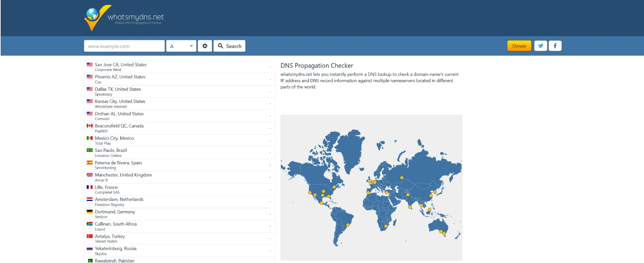Click the Canada flag next to Beaconsfield QC
This screenshot has height=263, width=644.
[x=89, y=126]
